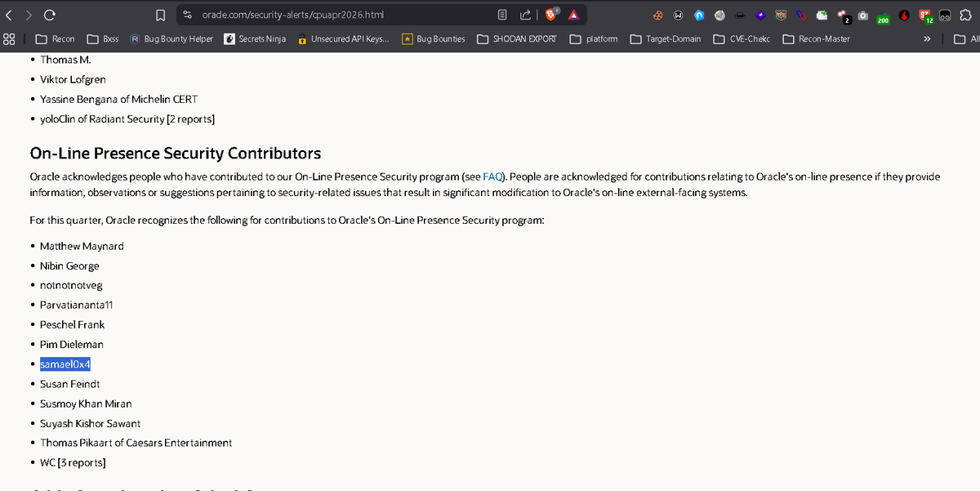Open the Recon bookmark folder
Image resolution: width=980 pixels, height=491 pixels.
(56, 38)
